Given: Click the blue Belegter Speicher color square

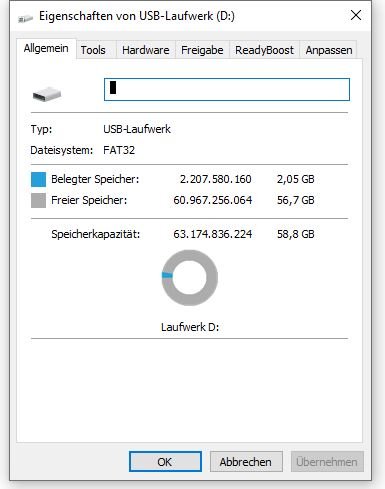Looking at the screenshot, I should pyautogui.click(x=38, y=179).
